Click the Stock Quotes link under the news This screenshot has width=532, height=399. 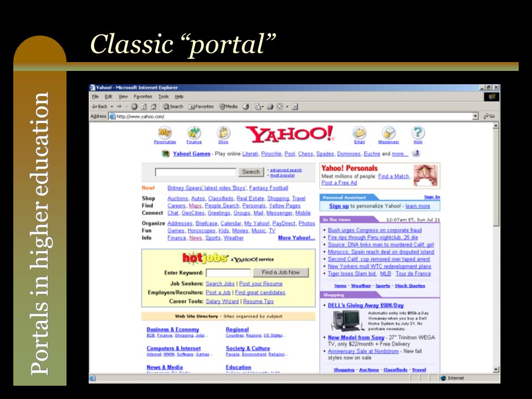coord(410,286)
